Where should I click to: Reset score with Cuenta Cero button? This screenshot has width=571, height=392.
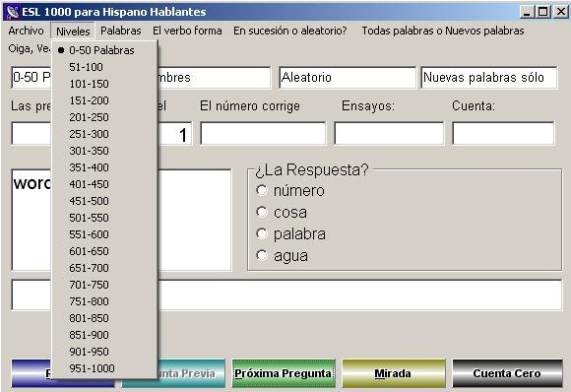pyautogui.click(x=507, y=373)
